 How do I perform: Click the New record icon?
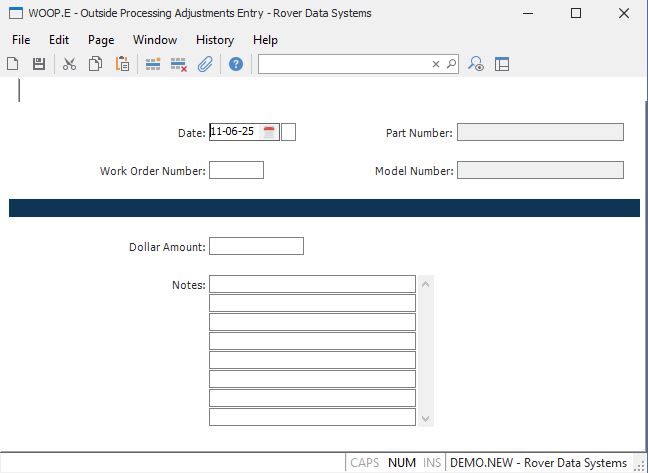click(x=13, y=64)
